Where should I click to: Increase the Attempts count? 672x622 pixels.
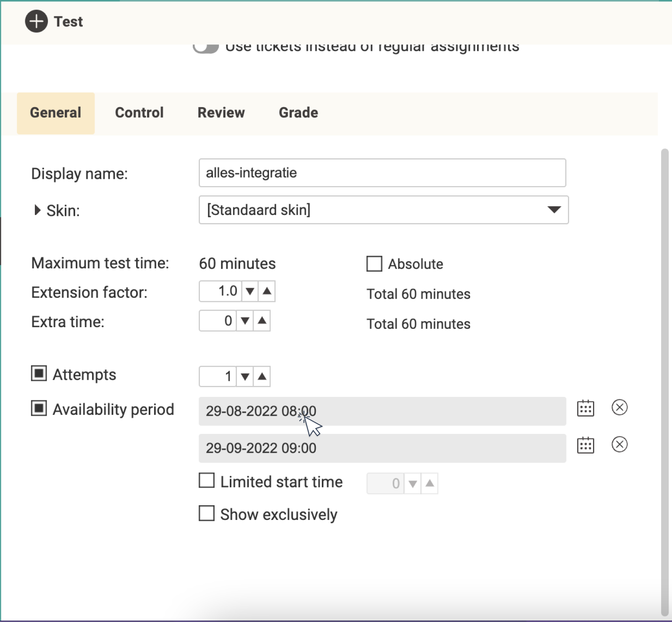(262, 376)
